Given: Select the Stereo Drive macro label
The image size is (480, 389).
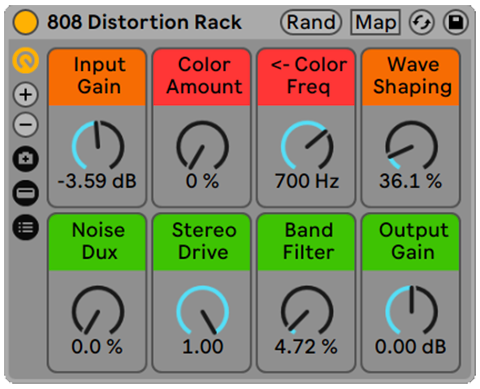Looking at the screenshot, I should click(x=202, y=242).
